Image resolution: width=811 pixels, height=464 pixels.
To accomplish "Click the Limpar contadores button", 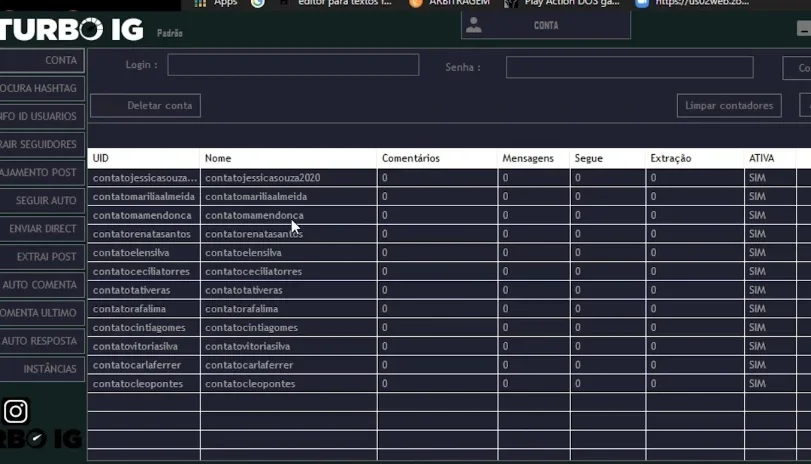I will 729,106.
